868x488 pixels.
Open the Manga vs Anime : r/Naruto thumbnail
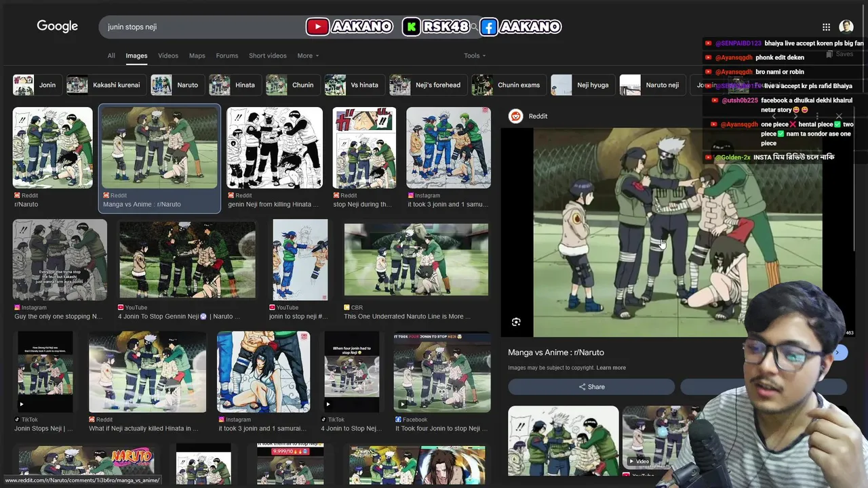(159, 148)
